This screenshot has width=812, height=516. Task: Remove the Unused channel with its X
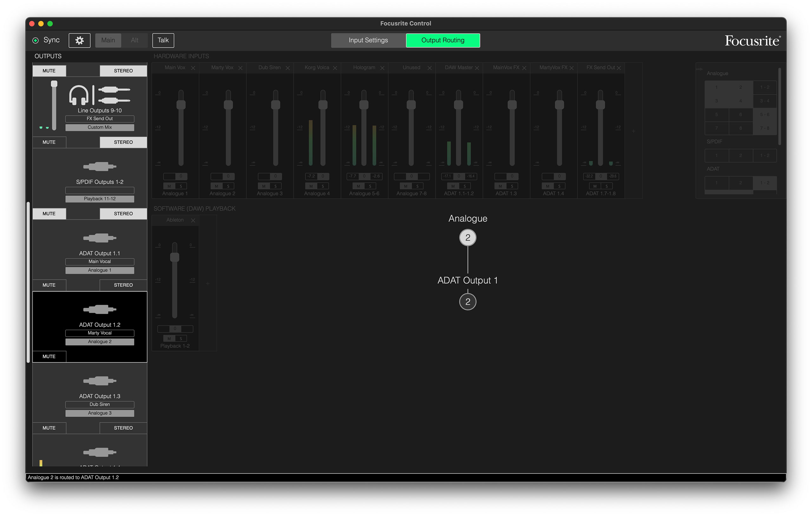(x=429, y=68)
